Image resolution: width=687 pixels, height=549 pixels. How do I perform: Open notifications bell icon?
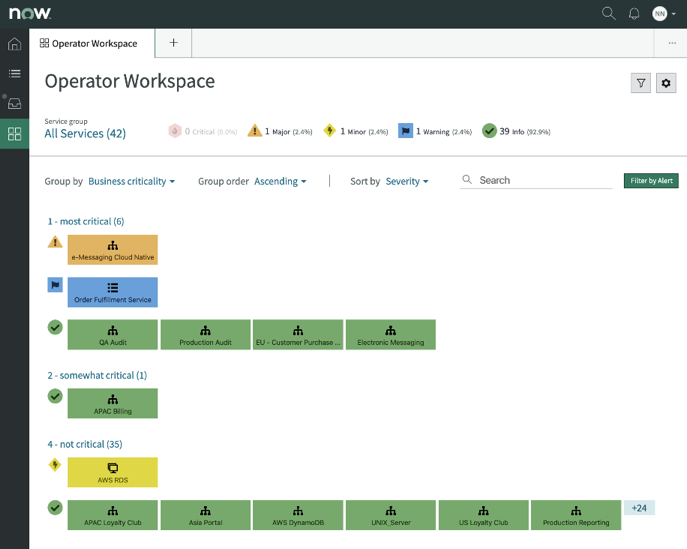tap(634, 14)
